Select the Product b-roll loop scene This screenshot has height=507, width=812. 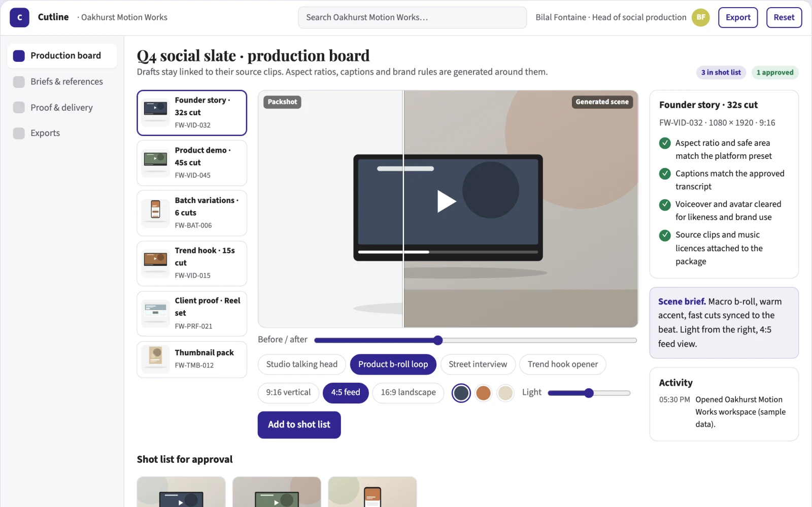pyautogui.click(x=393, y=364)
